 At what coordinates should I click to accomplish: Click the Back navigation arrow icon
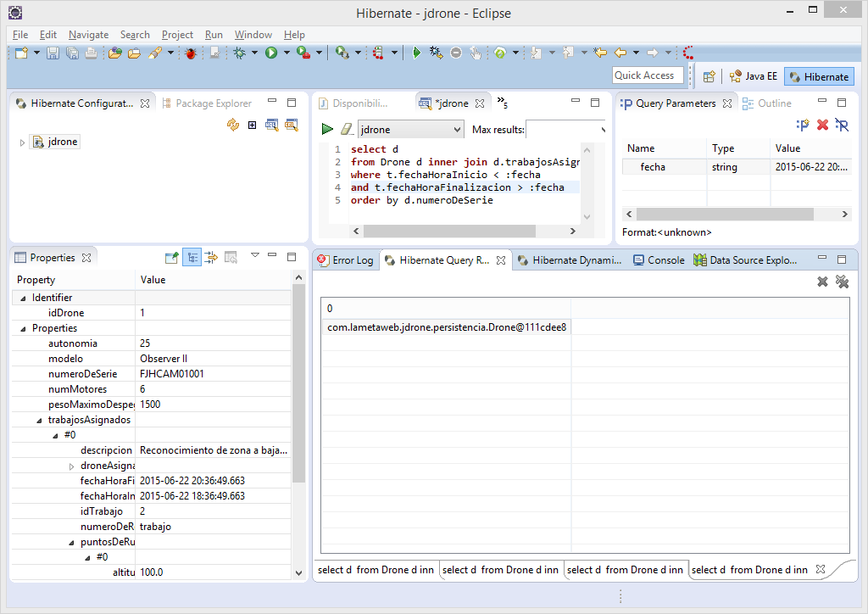click(620, 53)
